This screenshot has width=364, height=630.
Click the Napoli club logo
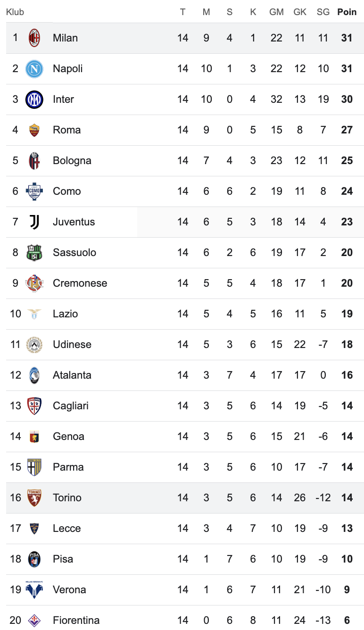[34, 68]
